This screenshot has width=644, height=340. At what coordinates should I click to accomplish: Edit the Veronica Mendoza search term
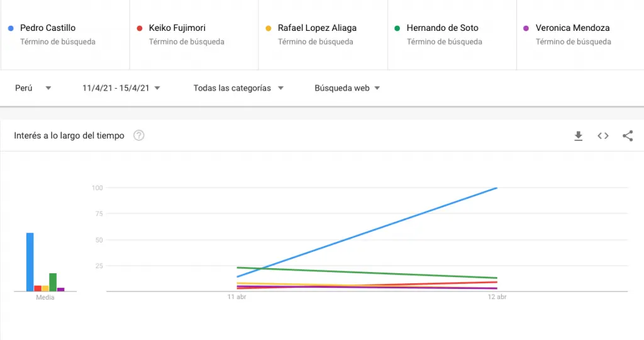click(572, 28)
